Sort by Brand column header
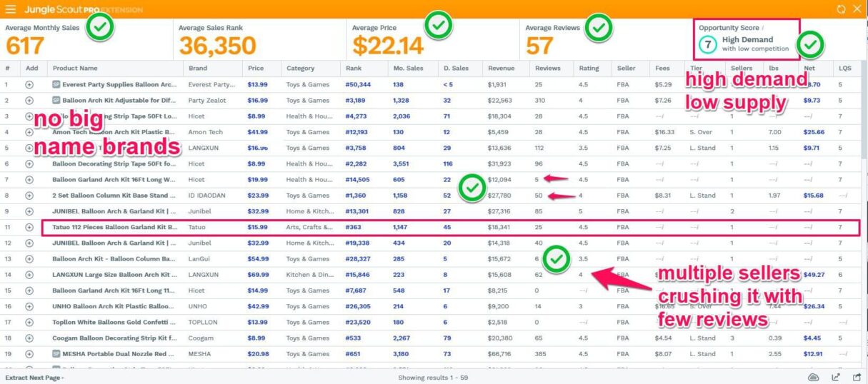868x384 pixels. tap(198, 69)
